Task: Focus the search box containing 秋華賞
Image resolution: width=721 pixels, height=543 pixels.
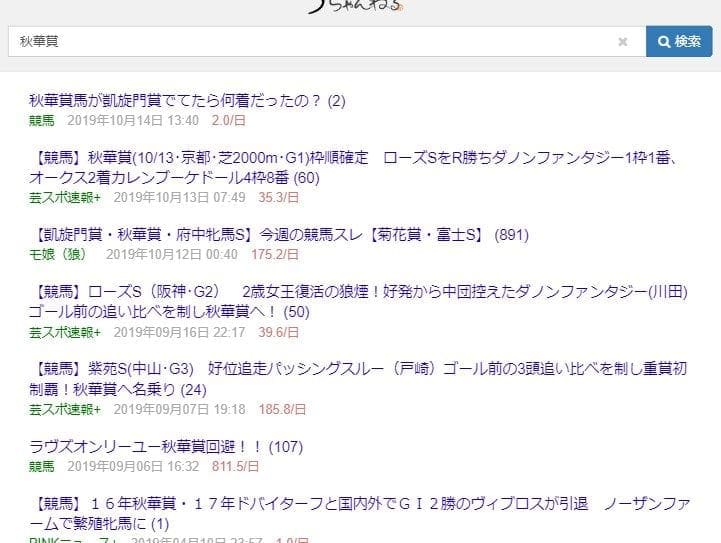Action: pos(310,42)
